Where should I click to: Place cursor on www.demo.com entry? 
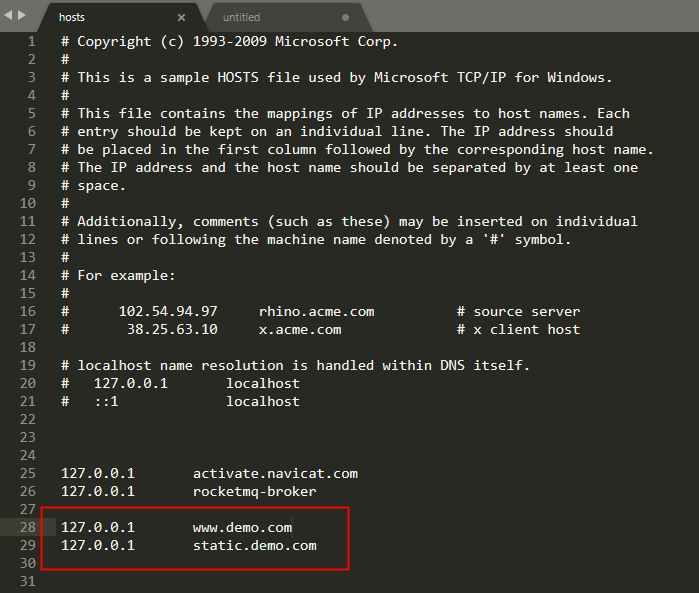click(242, 527)
